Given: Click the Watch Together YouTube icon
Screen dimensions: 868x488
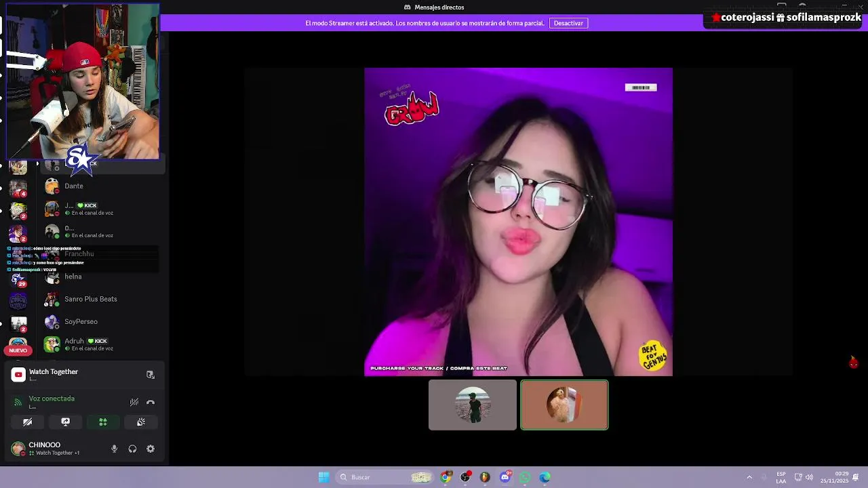Looking at the screenshot, I should coord(18,374).
